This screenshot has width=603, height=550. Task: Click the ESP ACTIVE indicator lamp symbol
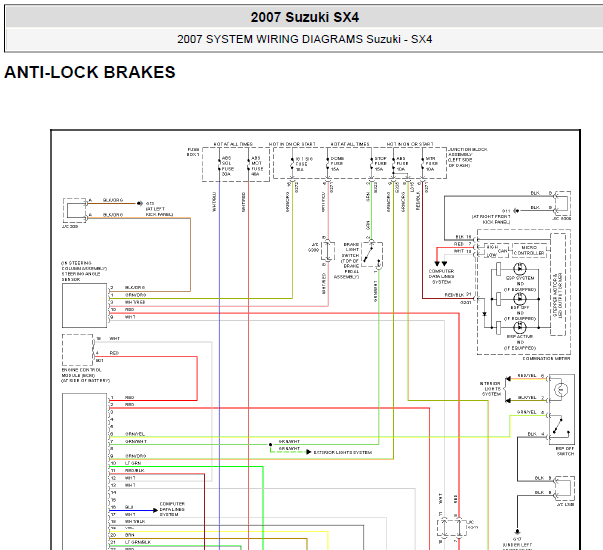tap(520, 328)
